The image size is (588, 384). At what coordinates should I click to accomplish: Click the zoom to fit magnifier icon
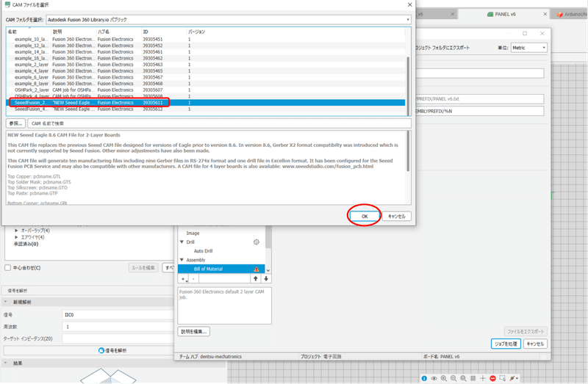pyautogui.click(x=463, y=378)
